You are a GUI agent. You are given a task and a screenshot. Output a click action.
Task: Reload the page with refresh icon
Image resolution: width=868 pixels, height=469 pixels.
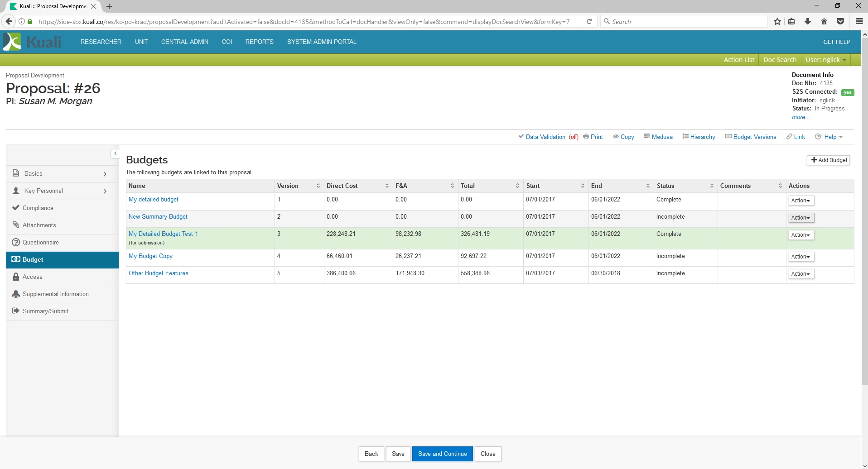[589, 21]
